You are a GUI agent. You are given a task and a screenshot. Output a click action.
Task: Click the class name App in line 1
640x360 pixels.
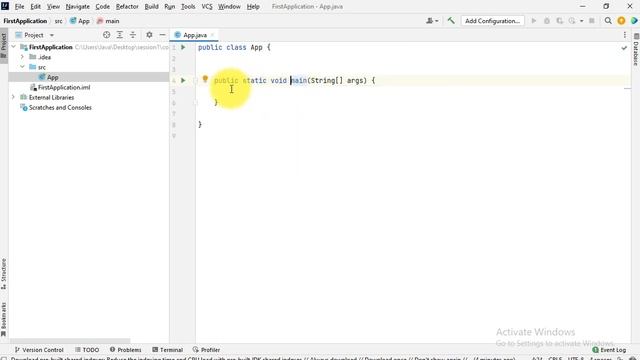coord(256,47)
